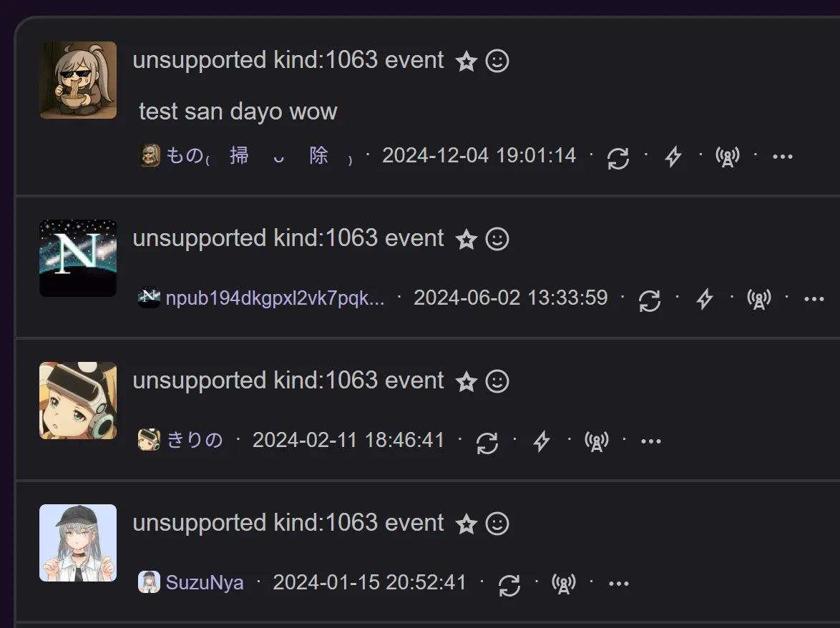Open more options for きりの post
This screenshot has height=628, width=840.
pyautogui.click(x=651, y=441)
